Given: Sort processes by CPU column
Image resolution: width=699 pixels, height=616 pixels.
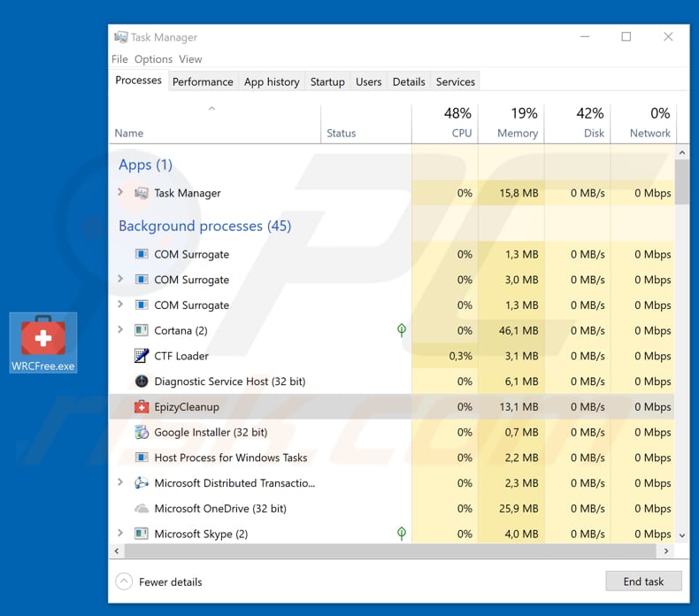Looking at the screenshot, I should click(445, 124).
